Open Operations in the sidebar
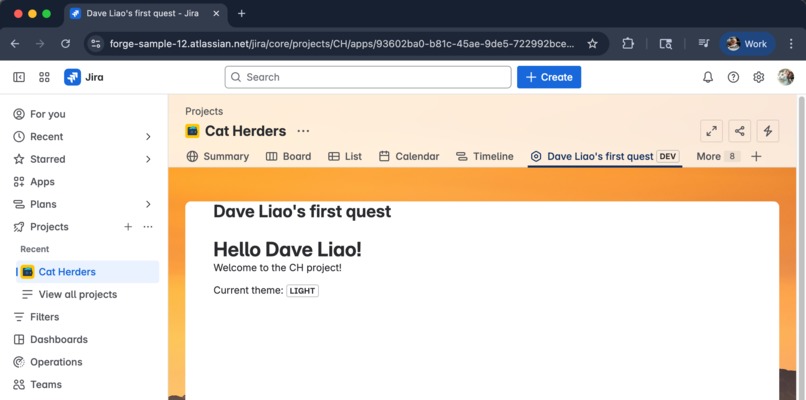Viewport: 806px width, 400px height. click(86, 362)
